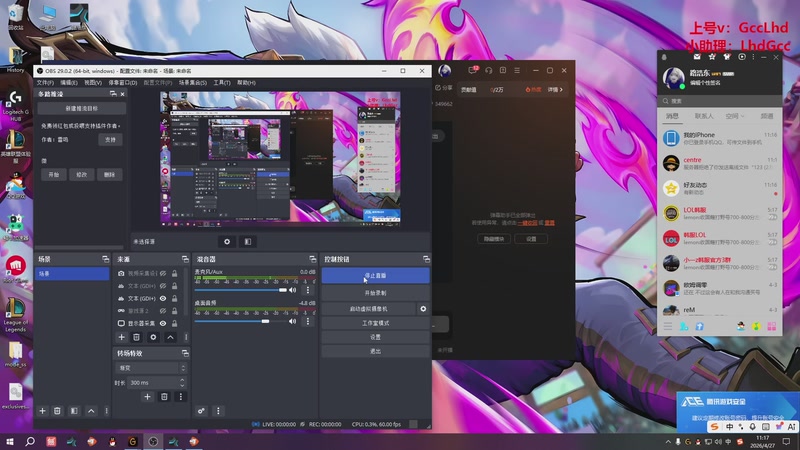Open hamburger menu icon in streaming assistant title bar
This screenshot has height=450, width=800.
coord(517,70)
